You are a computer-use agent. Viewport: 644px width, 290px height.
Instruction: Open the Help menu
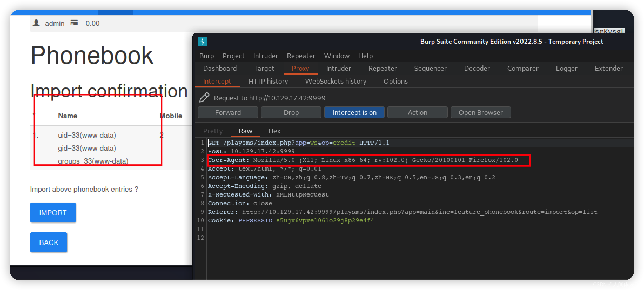tap(365, 56)
